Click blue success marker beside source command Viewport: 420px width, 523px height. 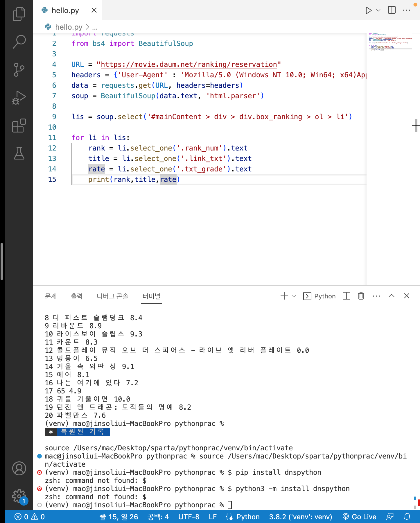coord(40,456)
